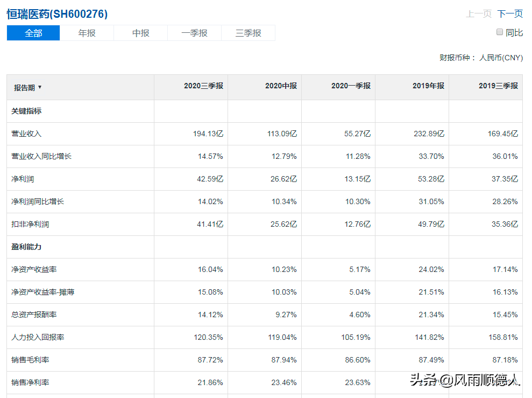Click the 人力投入回报率 row label
Viewport: 532px width, 398px height.
click(x=38, y=337)
